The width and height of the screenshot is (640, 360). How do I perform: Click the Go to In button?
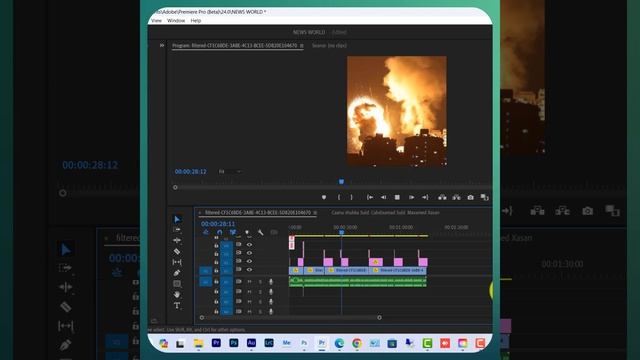pos(370,198)
